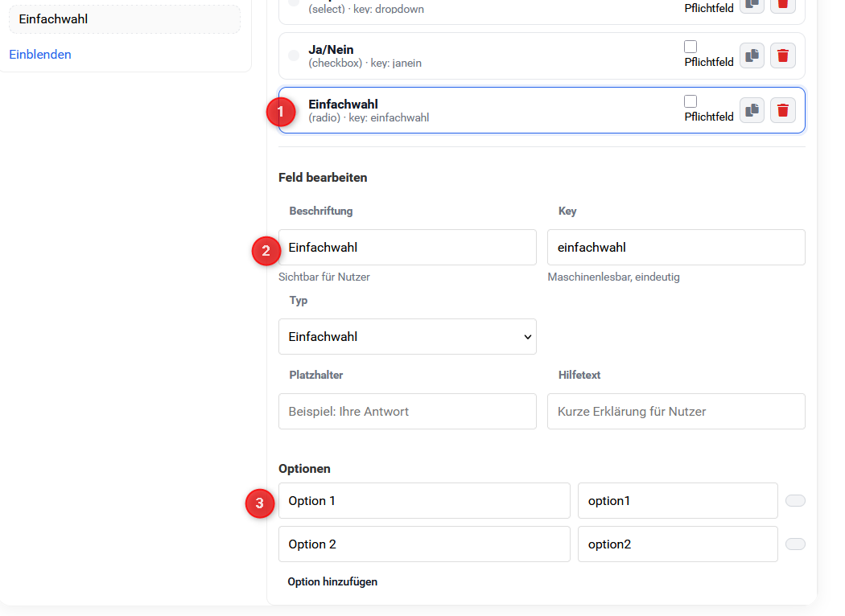845x616 pixels.
Task: Click into the Platzhalter text field
Action: [x=407, y=412]
